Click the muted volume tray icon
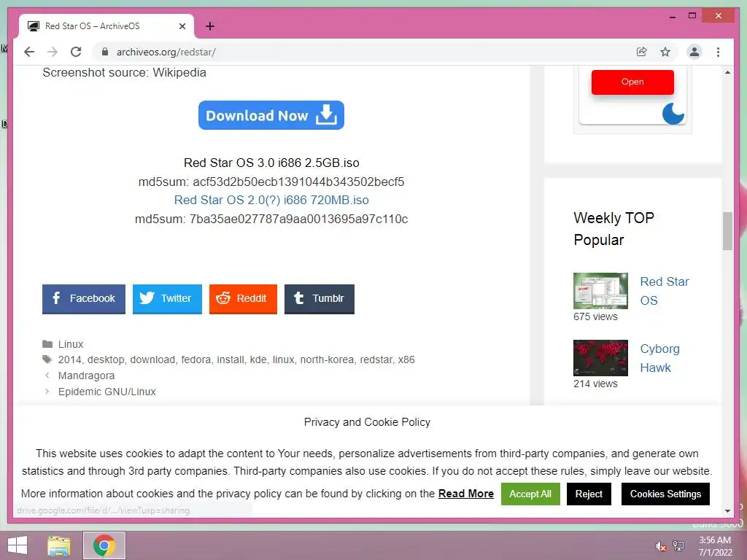The image size is (747, 560). tap(660, 546)
